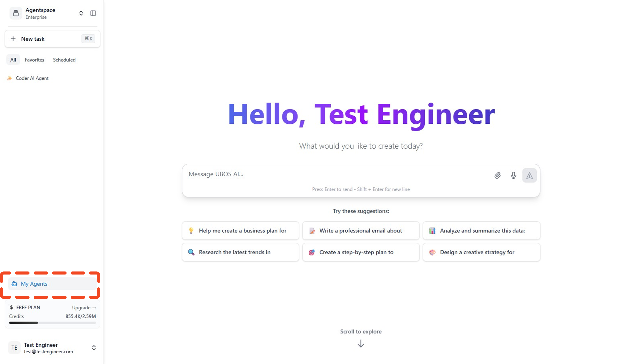Click the TE user avatar
Image resolution: width=618 pixels, height=364 pixels.
[14, 348]
